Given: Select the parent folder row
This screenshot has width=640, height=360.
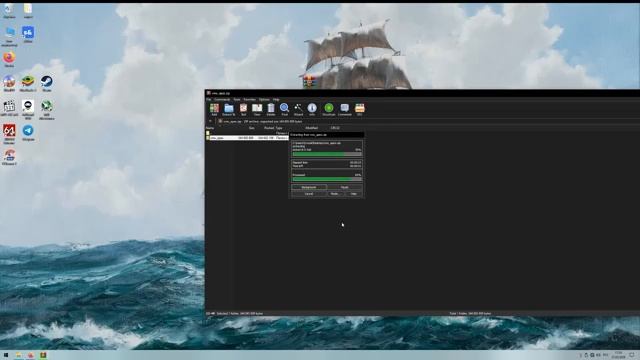Looking at the screenshot, I should point(247,133).
